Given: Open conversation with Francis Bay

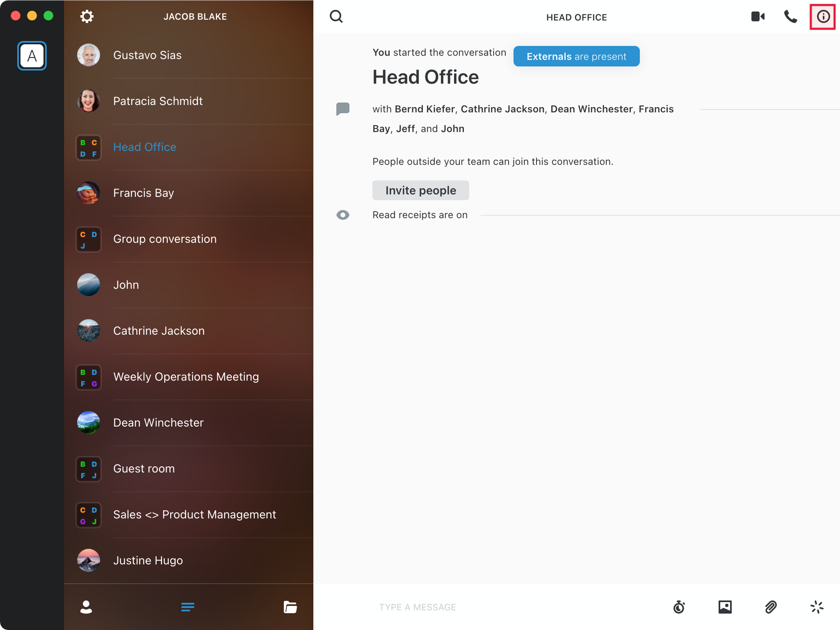Looking at the screenshot, I should pos(189,193).
